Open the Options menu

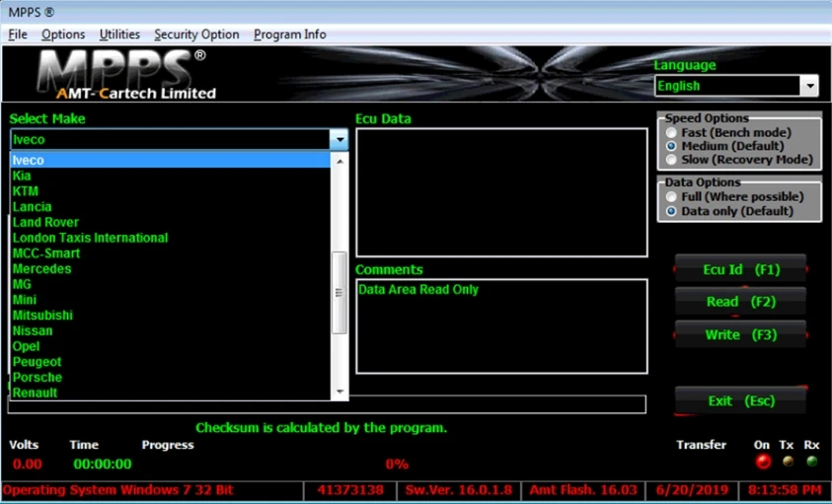[63, 35]
